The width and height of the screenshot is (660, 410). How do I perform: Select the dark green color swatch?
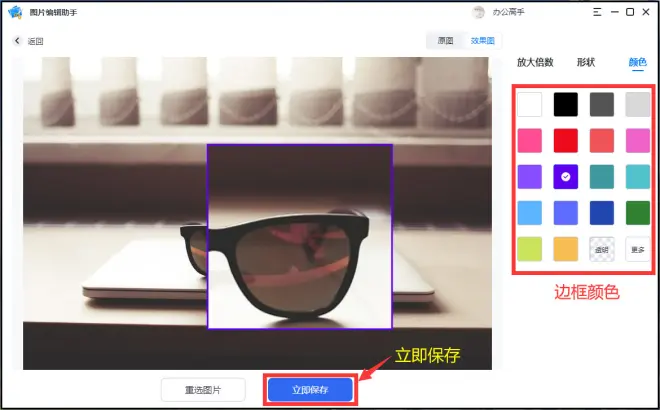638,213
